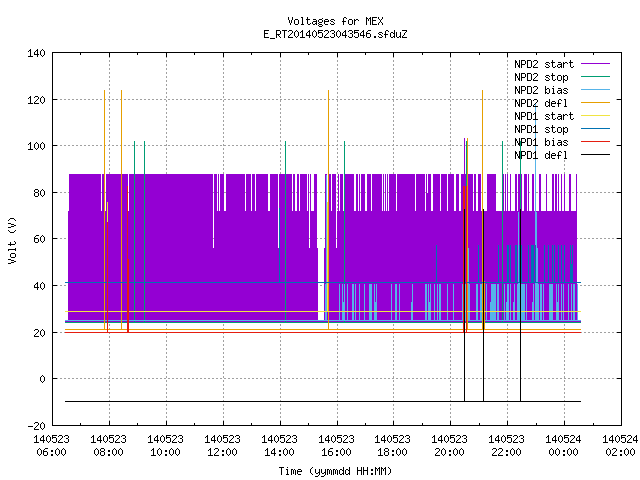The width and height of the screenshot is (640, 480).
Task: Click the y-axis tick value 140
Action: click(36, 53)
